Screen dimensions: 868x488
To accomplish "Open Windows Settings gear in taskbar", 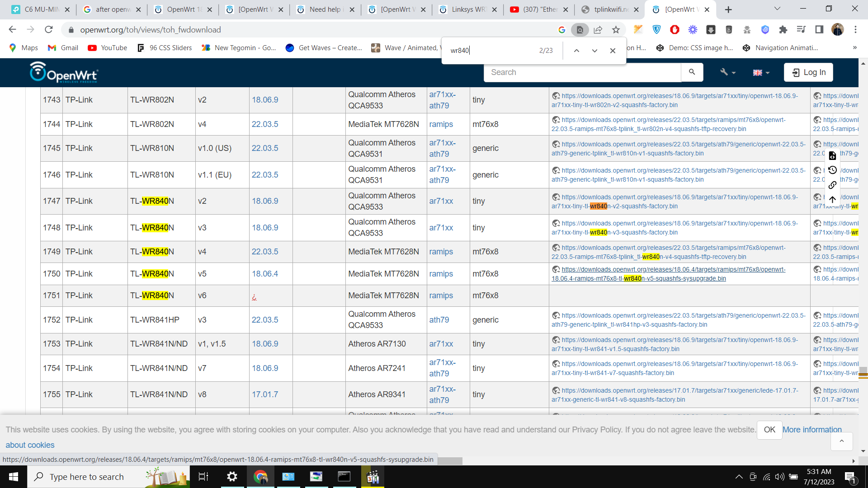I will (232, 477).
